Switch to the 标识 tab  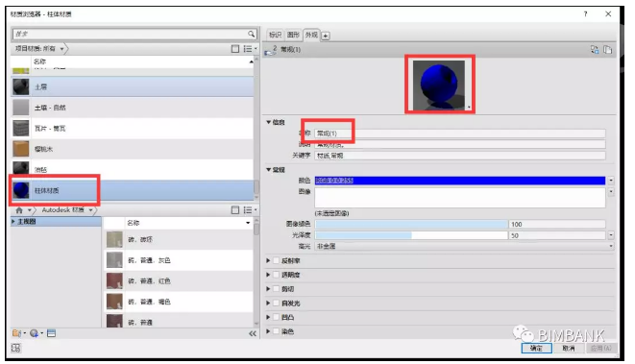click(275, 35)
